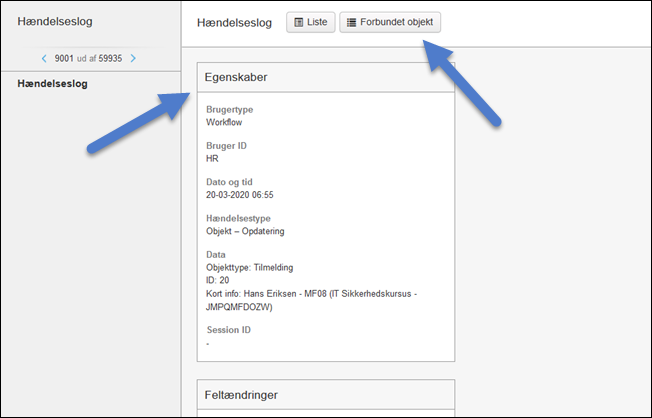Click the ID: 20 line under Data
Image resolution: width=652 pixels, height=418 pixels.
point(218,281)
